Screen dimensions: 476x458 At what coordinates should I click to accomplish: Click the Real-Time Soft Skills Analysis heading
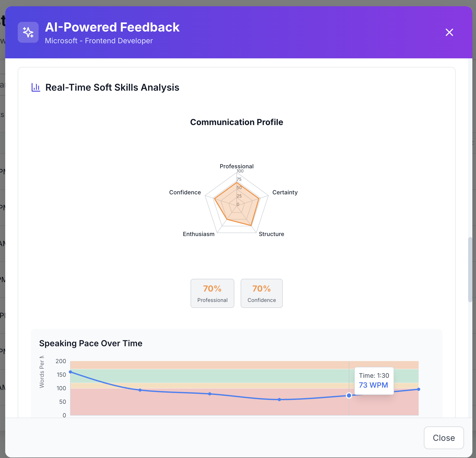(x=112, y=88)
